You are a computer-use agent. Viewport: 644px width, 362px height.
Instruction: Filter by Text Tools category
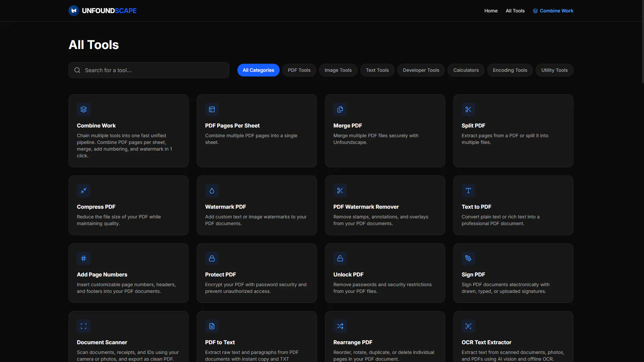(377, 70)
